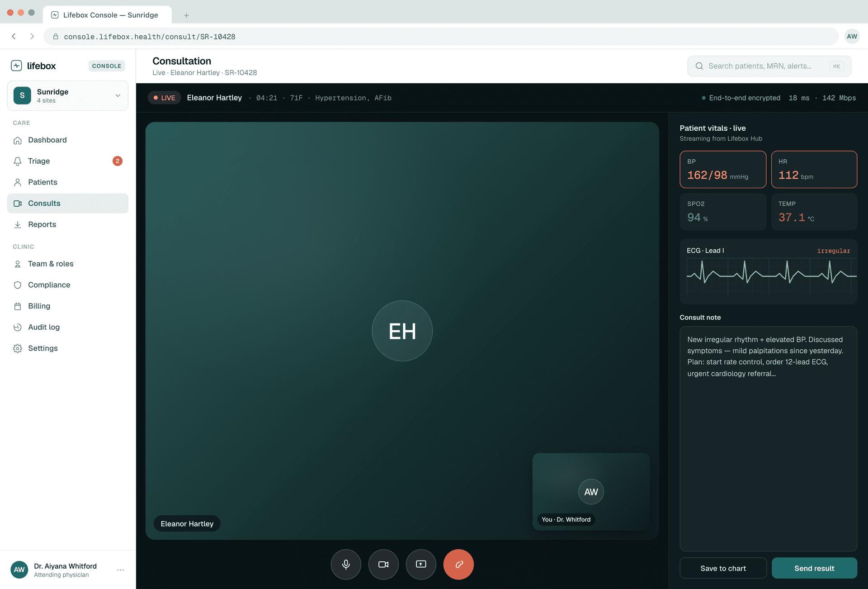Click the irregular ECG status label
The width and height of the screenshot is (868, 589).
point(834,251)
